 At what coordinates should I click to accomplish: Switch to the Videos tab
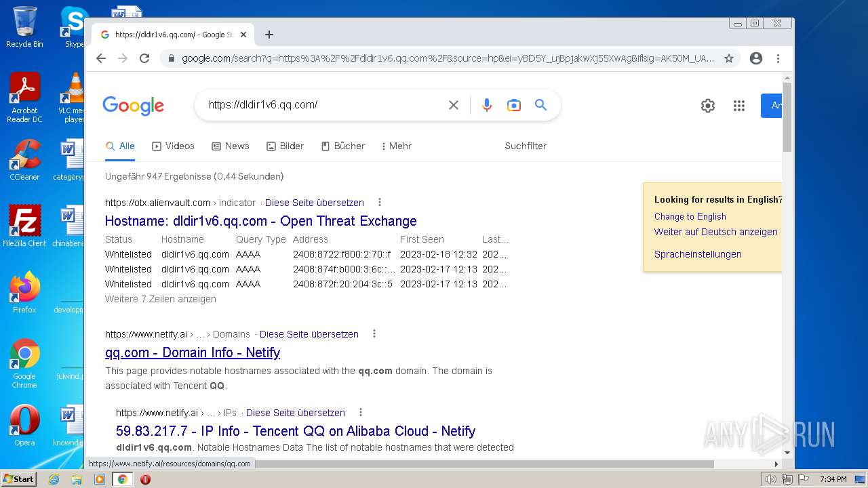click(x=173, y=146)
